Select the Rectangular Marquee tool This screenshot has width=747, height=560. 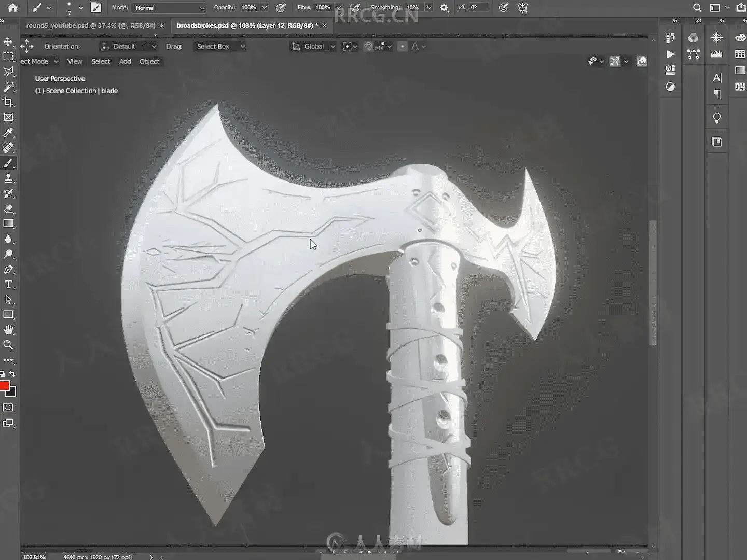[8, 57]
